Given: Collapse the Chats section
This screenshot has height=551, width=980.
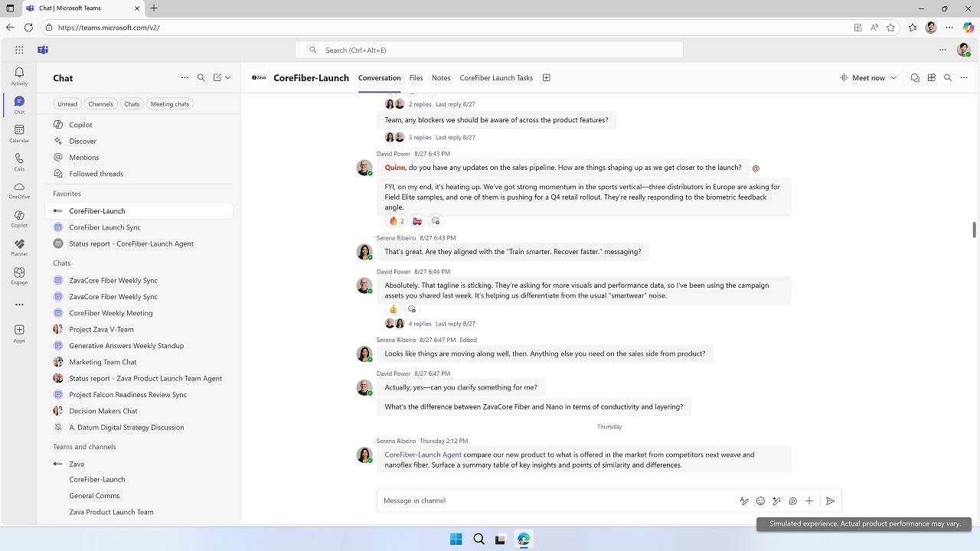Looking at the screenshot, I should pos(61,263).
